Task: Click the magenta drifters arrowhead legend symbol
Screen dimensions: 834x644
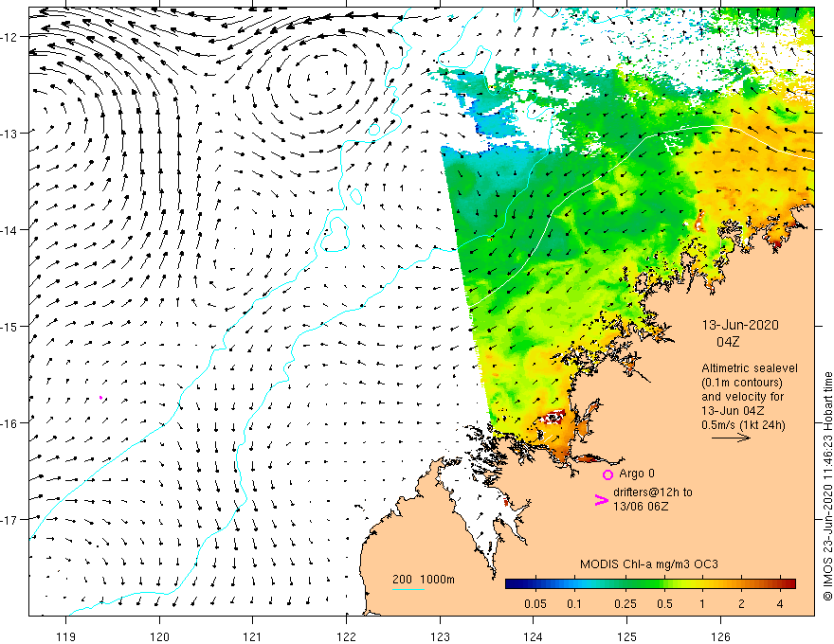Action: 602,500
